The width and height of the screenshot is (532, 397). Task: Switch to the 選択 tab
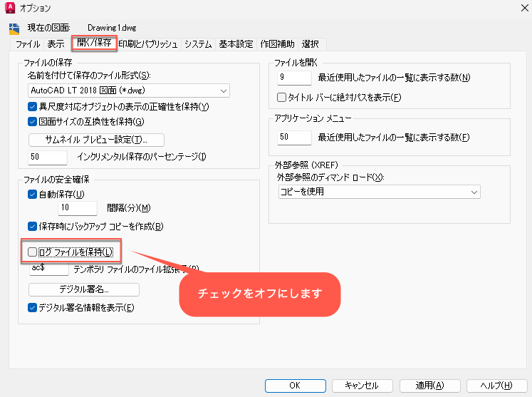[310, 44]
